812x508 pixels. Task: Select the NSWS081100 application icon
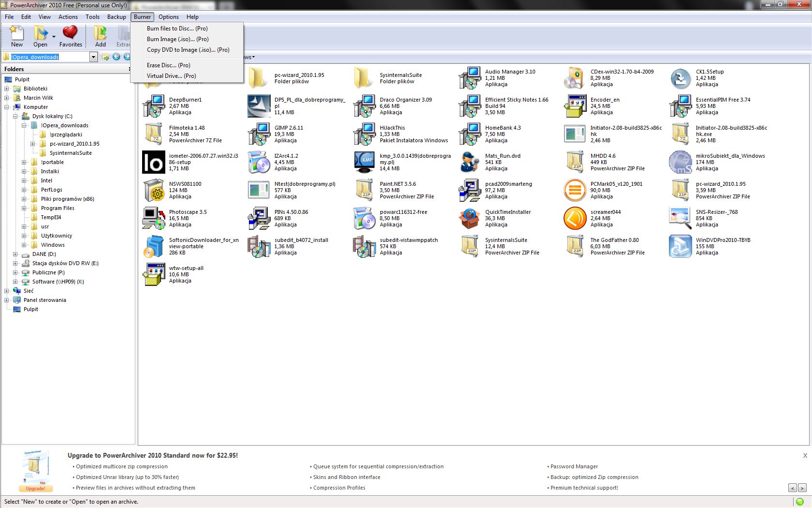(x=154, y=190)
